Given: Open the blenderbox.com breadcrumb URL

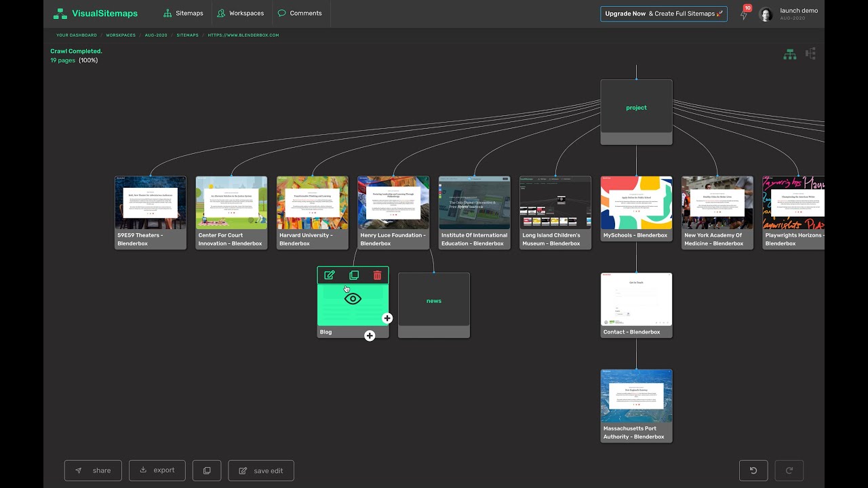Looking at the screenshot, I should click(243, 35).
